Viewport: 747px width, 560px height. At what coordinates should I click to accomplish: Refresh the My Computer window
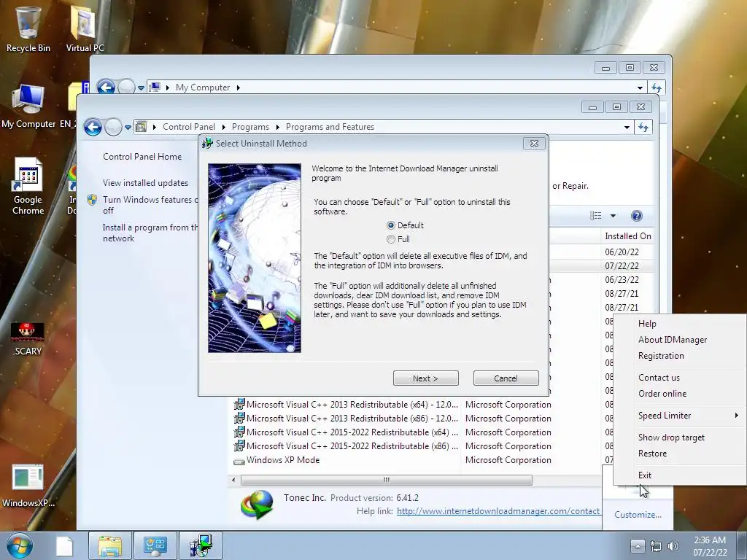tap(657, 87)
